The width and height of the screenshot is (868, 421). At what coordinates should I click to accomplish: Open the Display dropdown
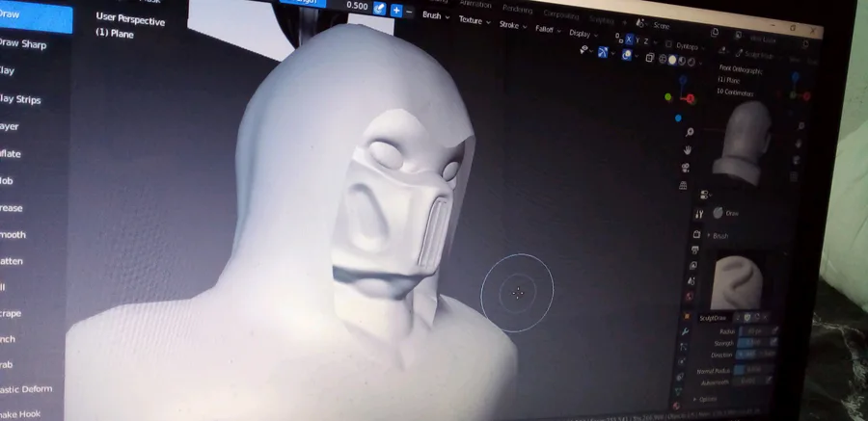coord(583,34)
